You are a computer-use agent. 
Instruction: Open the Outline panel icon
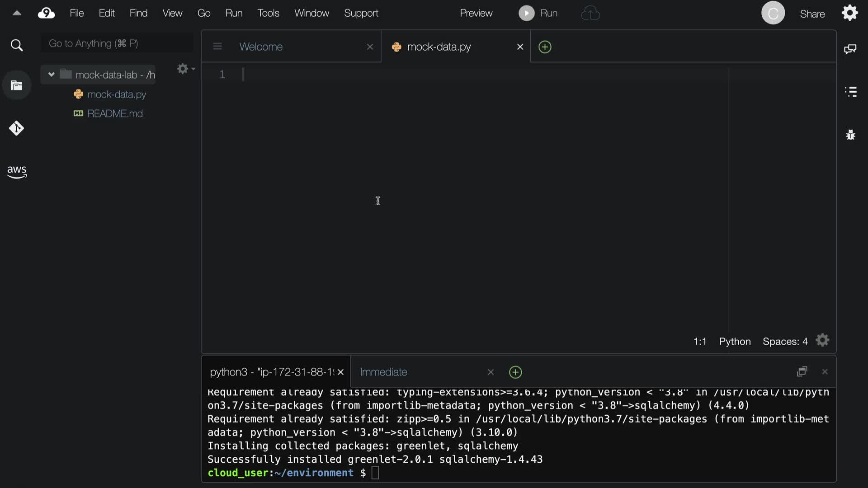click(x=850, y=92)
